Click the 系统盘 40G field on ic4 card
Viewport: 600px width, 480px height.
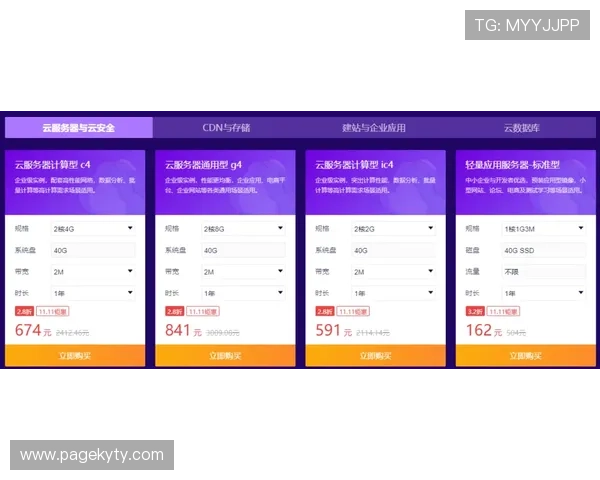(x=393, y=250)
